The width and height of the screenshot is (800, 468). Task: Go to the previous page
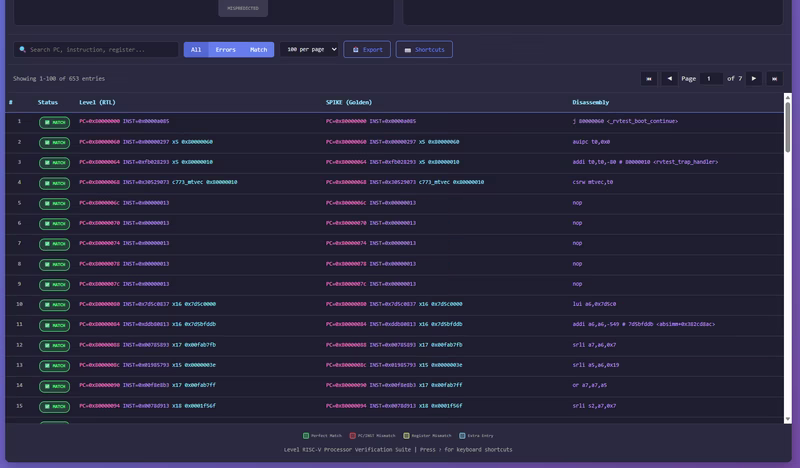(x=670, y=78)
